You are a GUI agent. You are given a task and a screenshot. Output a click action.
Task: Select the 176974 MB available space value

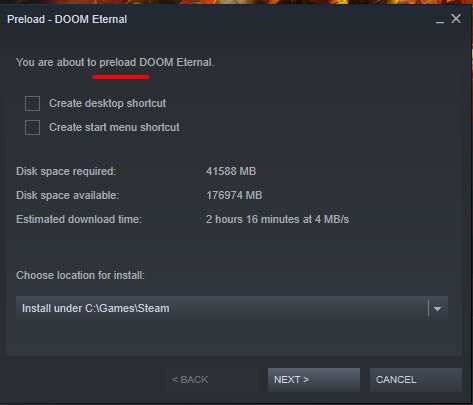click(234, 195)
